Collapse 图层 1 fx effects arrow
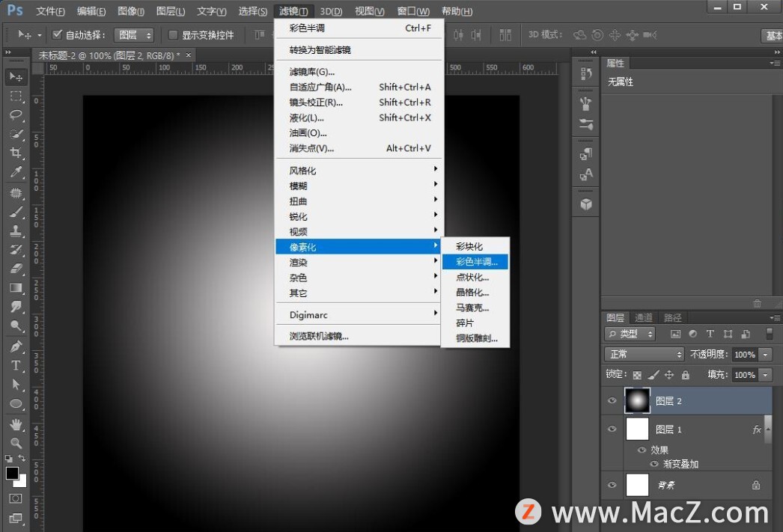Screen dimensions: 783x532 point(768,429)
